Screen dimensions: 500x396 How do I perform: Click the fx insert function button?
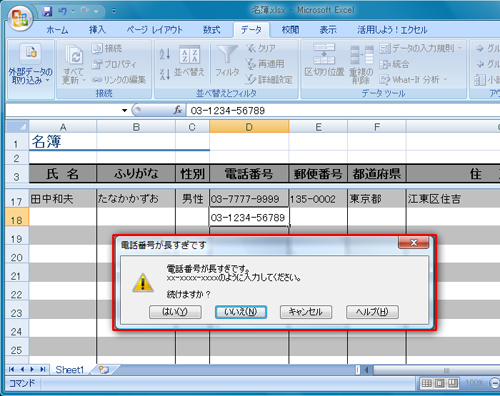[178, 110]
